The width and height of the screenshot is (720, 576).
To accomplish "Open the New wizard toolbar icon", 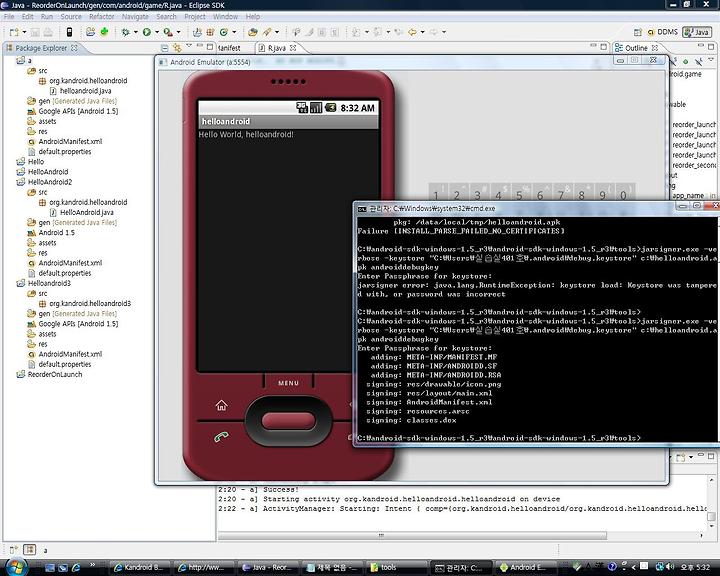I will point(14,32).
